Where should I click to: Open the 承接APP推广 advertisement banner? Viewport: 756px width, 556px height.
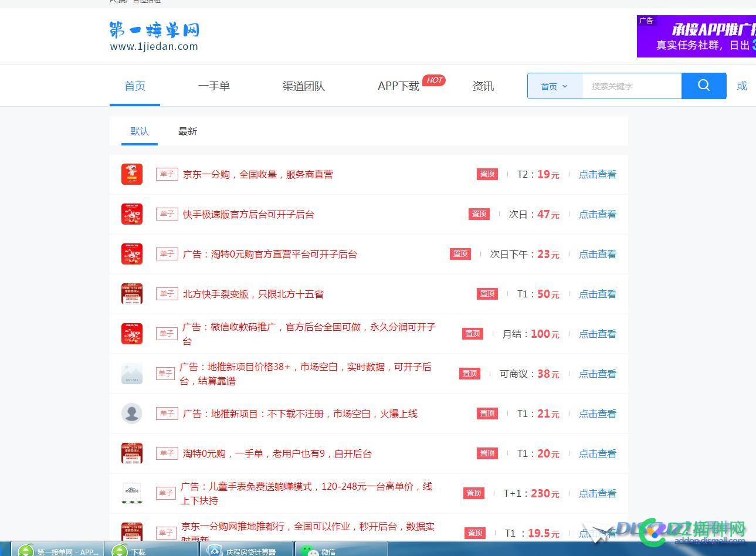coord(696,36)
